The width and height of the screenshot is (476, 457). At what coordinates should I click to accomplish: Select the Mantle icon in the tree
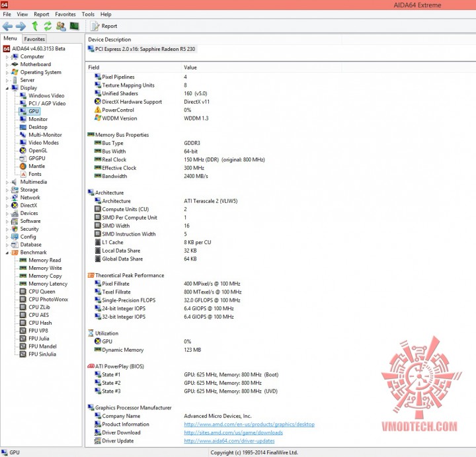pyautogui.click(x=23, y=166)
